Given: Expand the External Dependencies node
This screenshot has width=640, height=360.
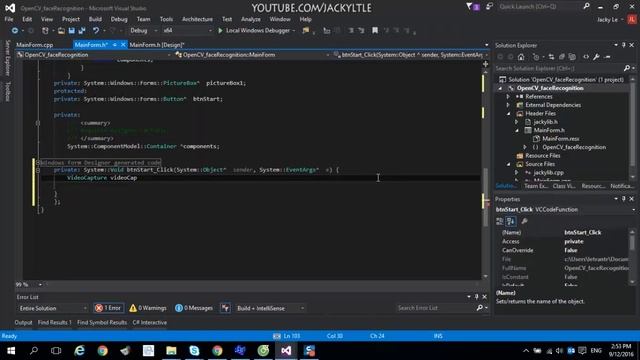Looking at the screenshot, I should (508, 105).
